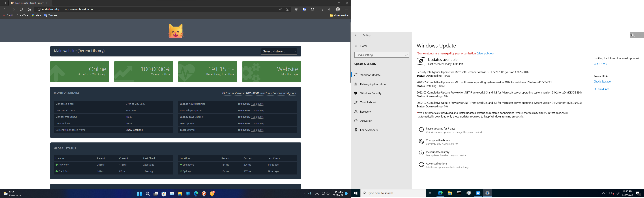Open the Edge Collections icon
Screen dimensions: 644x198
tap(321, 9)
